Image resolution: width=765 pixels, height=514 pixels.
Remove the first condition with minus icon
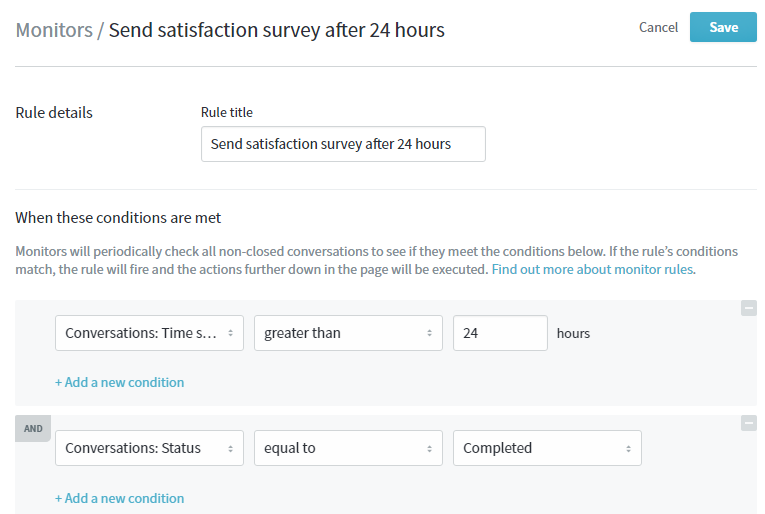click(748, 308)
